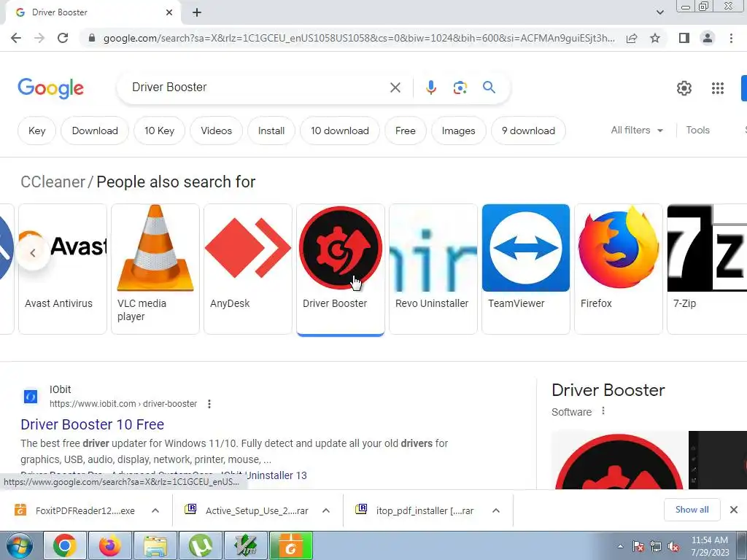Click the CCleaner breadcrumb link
The image size is (747, 560).
tap(53, 182)
